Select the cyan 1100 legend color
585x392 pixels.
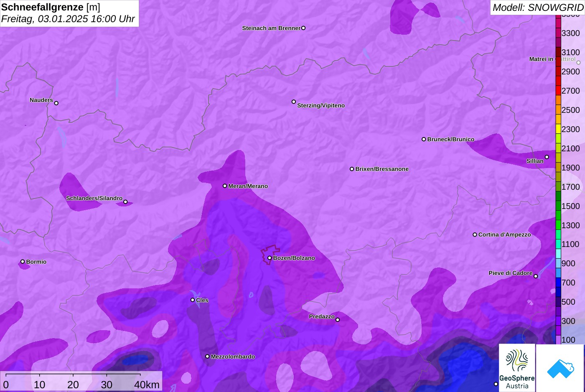[x=558, y=244]
